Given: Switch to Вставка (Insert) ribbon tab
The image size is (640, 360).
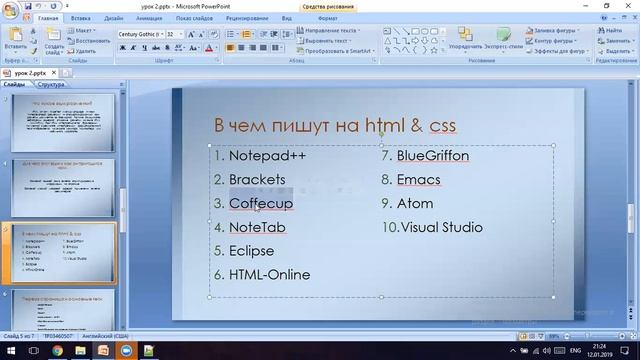Looking at the screenshot, I should click(x=80, y=18).
